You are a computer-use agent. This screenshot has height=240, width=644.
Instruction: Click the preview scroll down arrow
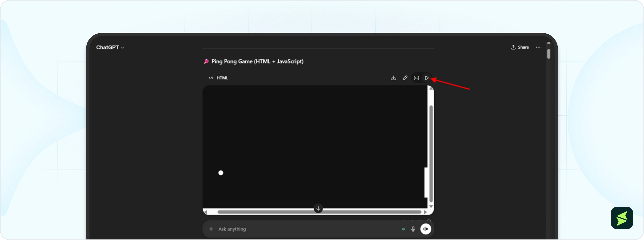pyautogui.click(x=431, y=206)
